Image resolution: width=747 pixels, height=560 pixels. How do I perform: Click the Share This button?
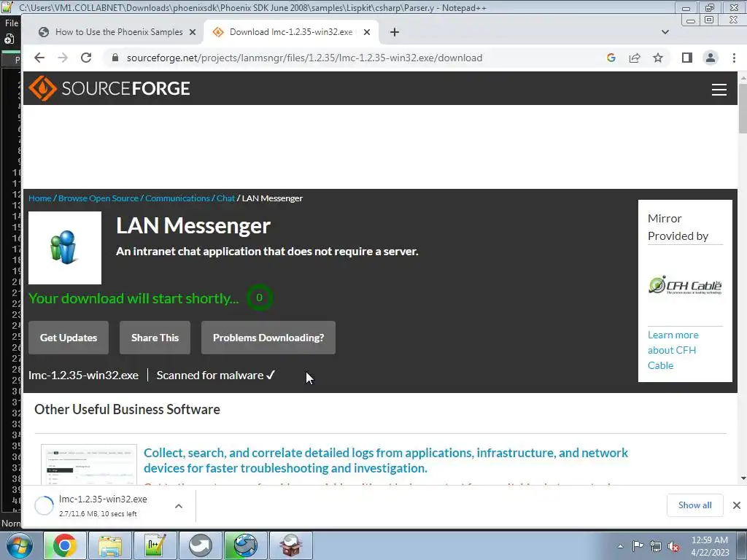(x=155, y=338)
